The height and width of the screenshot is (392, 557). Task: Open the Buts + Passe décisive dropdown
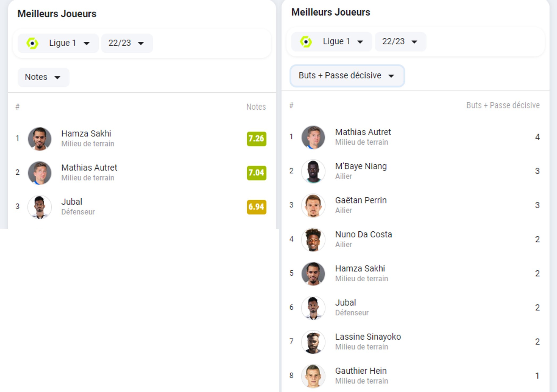pos(347,76)
